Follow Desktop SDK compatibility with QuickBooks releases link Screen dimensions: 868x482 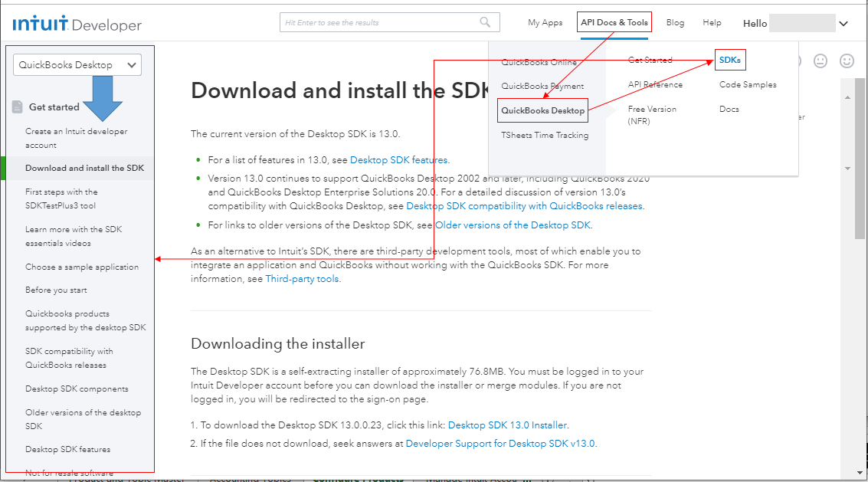[524, 205]
